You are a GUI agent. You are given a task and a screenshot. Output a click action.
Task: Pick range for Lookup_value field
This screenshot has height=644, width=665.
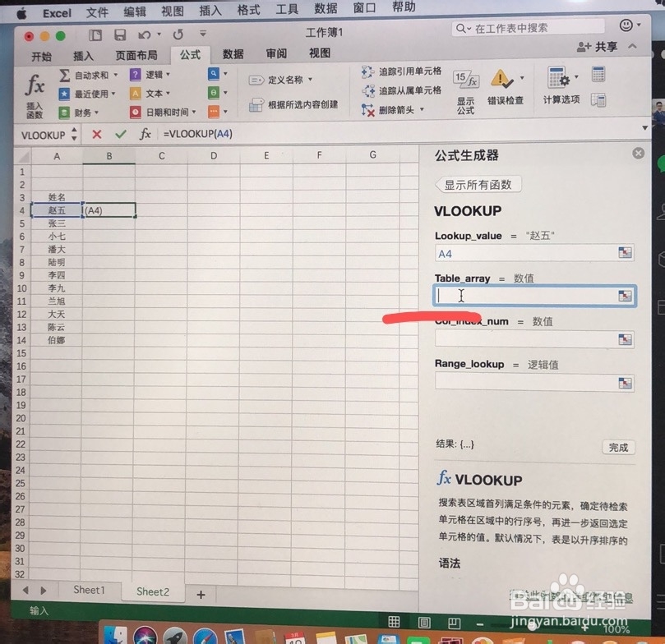click(x=624, y=253)
